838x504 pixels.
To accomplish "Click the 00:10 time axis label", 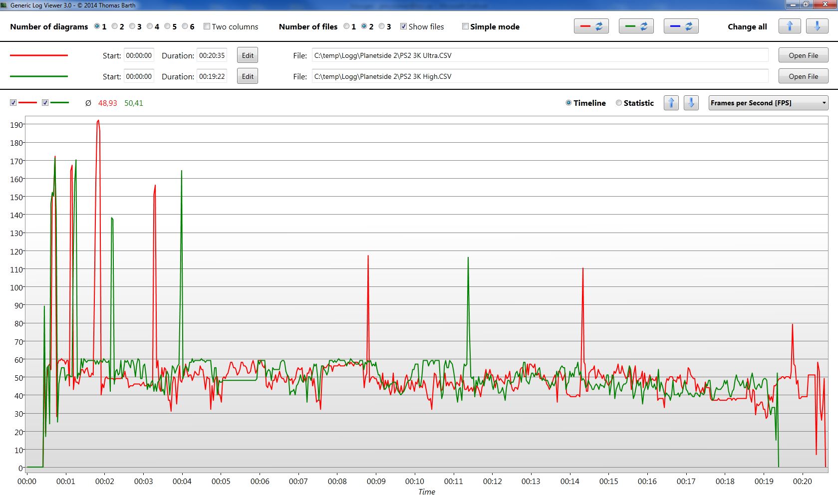I will (x=415, y=482).
